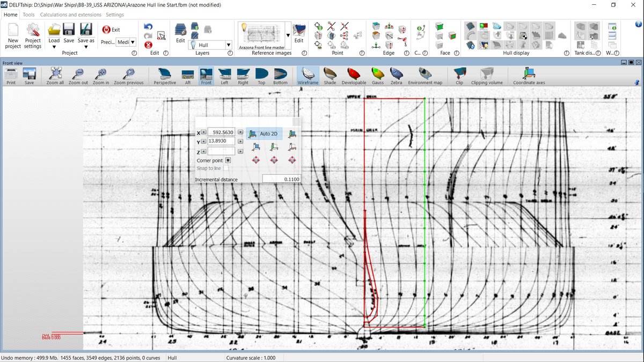Select the Wireframe display mode

(308, 76)
